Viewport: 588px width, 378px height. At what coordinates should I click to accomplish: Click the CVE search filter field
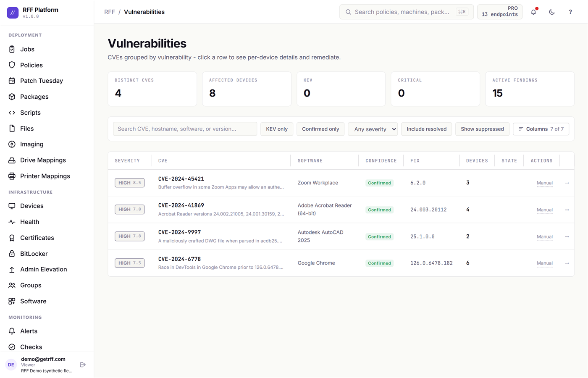(185, 129)
